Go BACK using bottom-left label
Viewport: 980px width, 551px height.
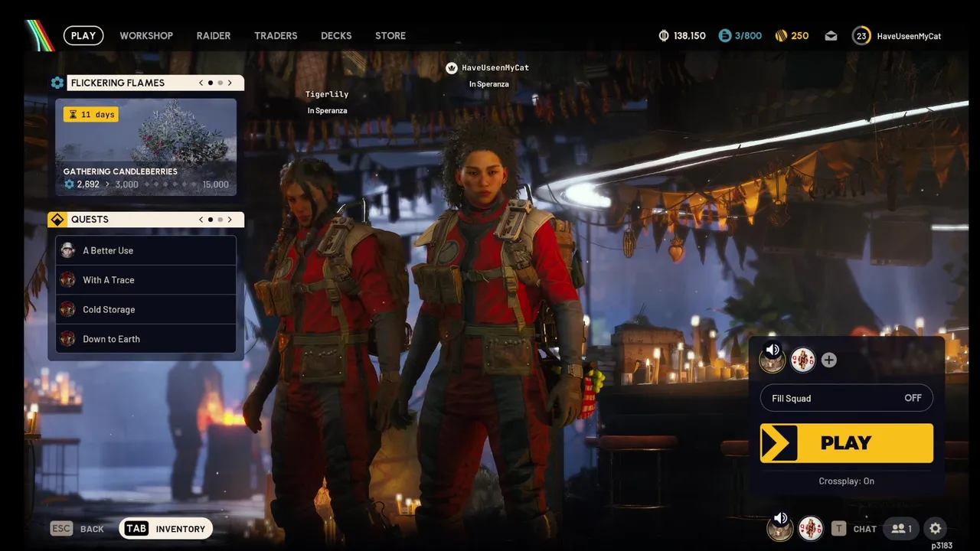92,529
